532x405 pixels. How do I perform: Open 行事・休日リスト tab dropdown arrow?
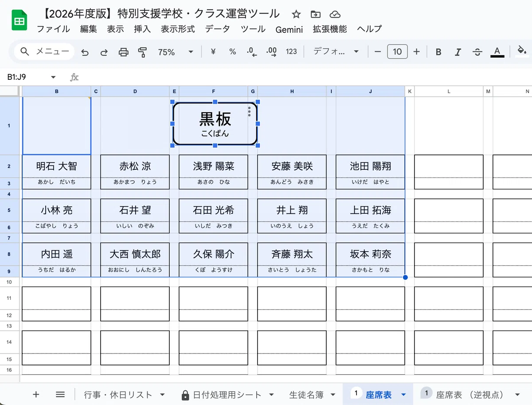(x=162, y=394)
